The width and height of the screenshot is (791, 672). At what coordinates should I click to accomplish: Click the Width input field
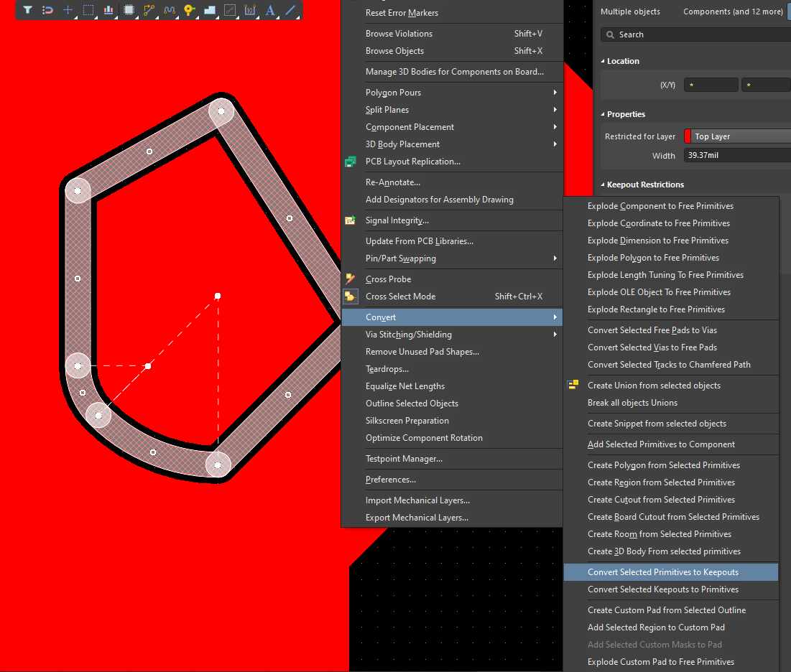736,156
